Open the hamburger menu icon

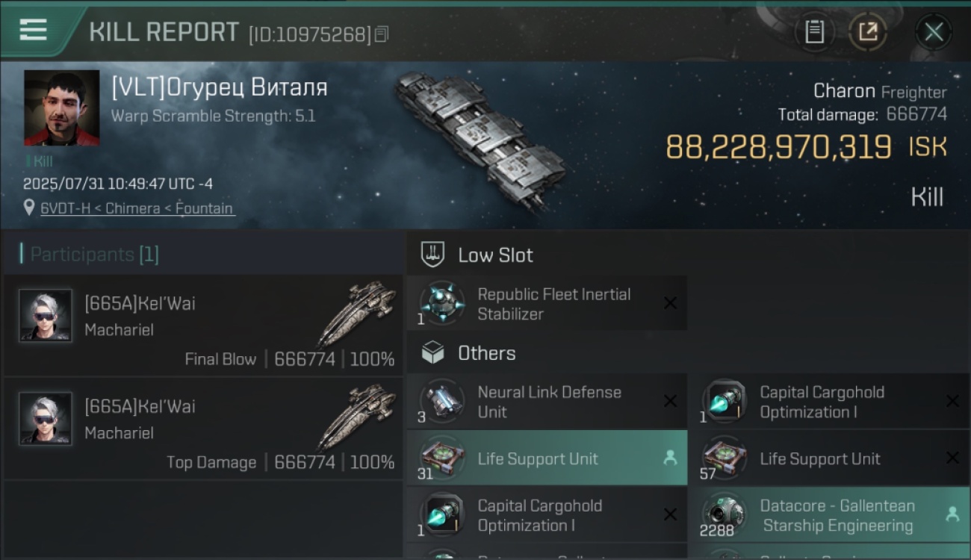[x=33, y=30]
